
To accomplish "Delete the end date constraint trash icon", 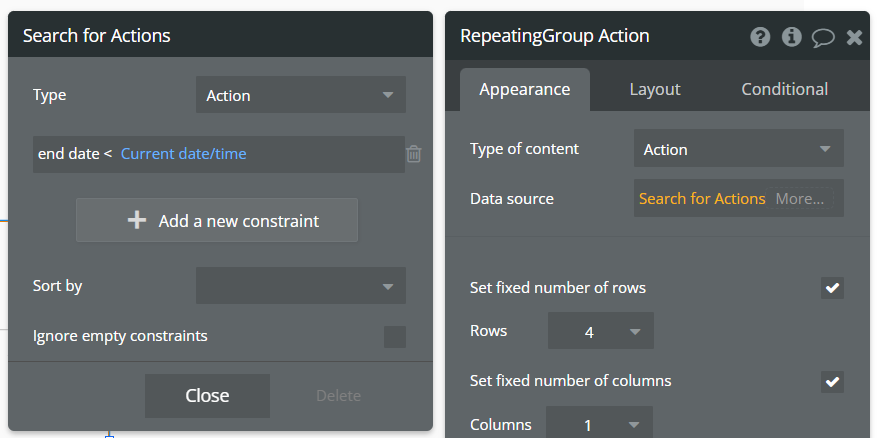I will point(414,154).
